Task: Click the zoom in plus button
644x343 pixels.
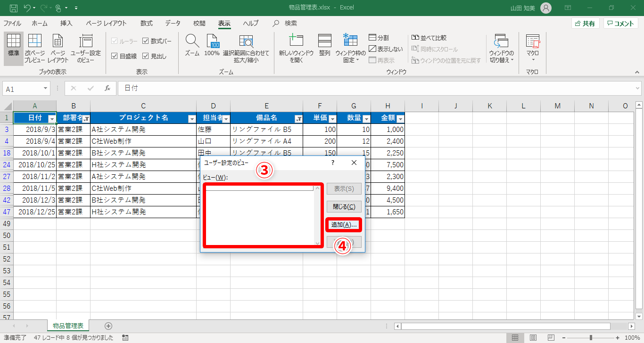Action: point(617,337)
